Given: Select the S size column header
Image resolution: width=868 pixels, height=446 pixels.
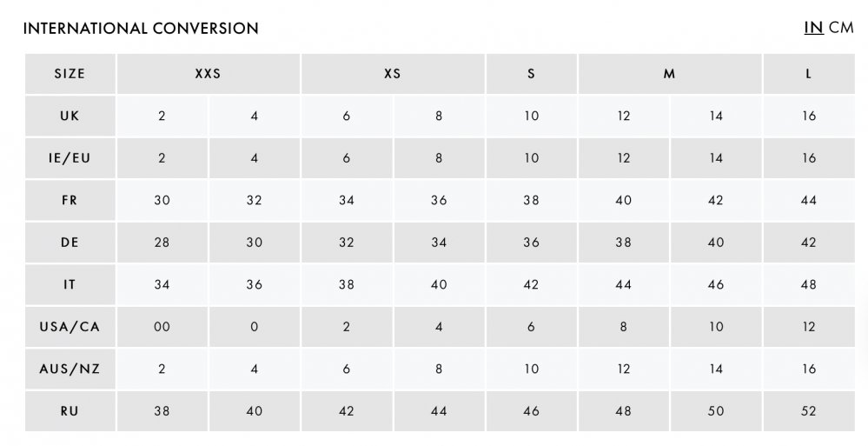Looking at the screenshot, I should tap(532, 74).
